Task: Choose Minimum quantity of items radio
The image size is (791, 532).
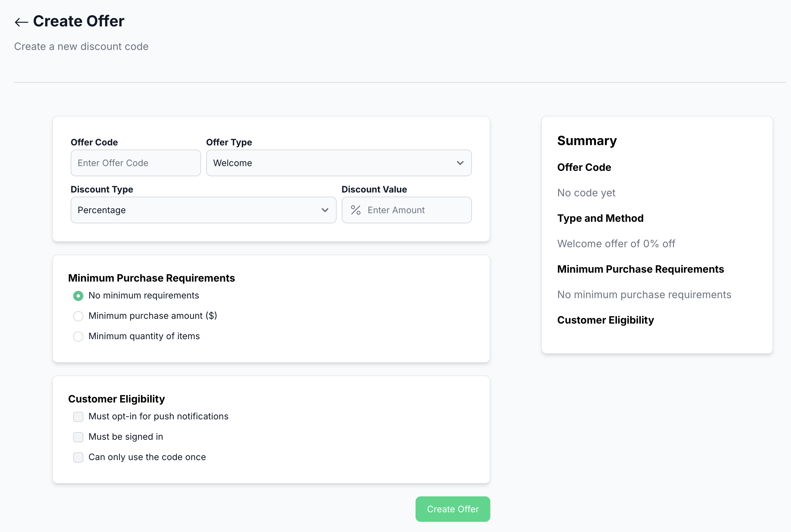Action: [x=78, y=337]
